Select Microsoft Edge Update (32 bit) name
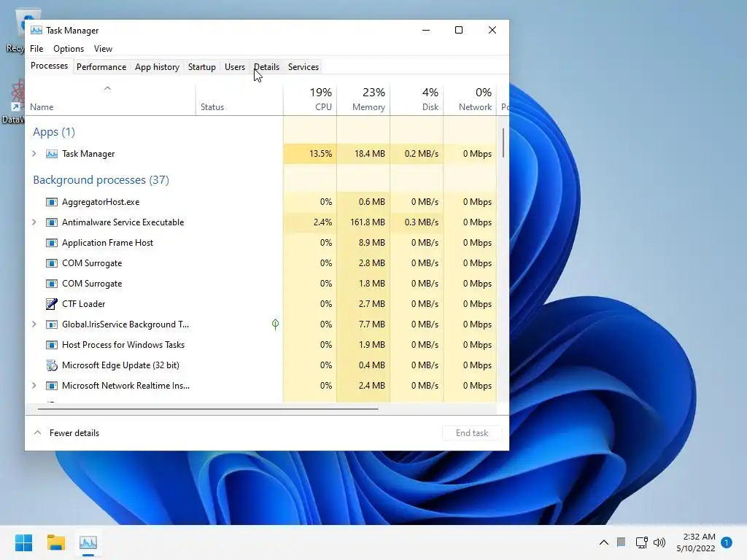Screen dimensions: 747x560 [120, 365]
